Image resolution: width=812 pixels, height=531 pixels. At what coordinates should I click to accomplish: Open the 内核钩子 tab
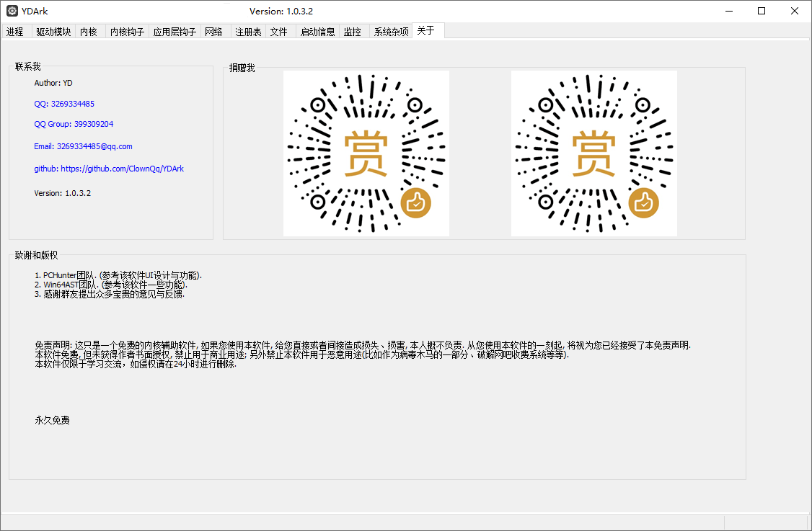(127, 32)
